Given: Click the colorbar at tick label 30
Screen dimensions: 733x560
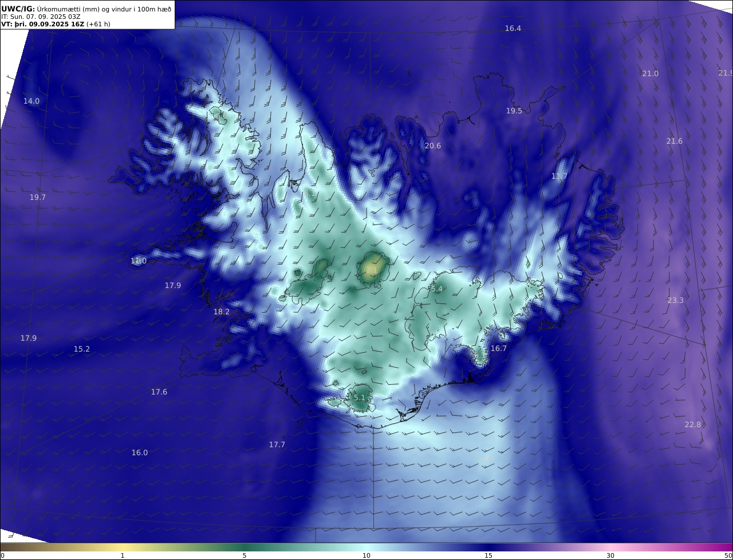Looking at the screenshot, I should tap(610, 555).
